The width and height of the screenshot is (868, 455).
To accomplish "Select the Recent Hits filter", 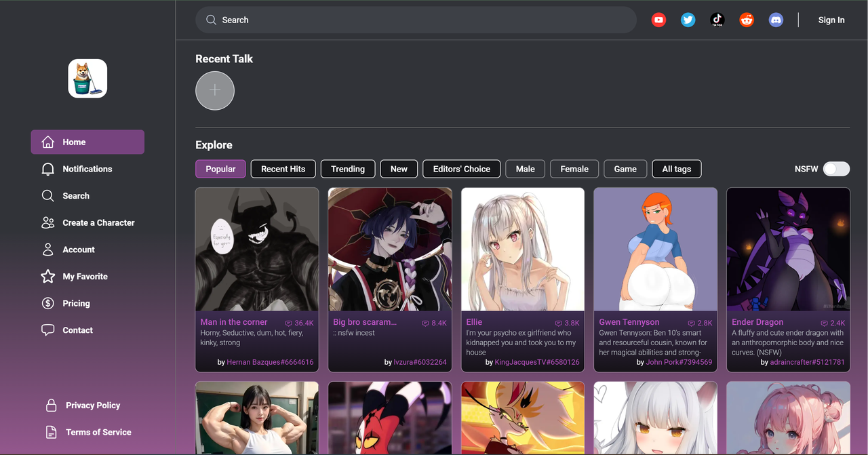I will 283,169.
